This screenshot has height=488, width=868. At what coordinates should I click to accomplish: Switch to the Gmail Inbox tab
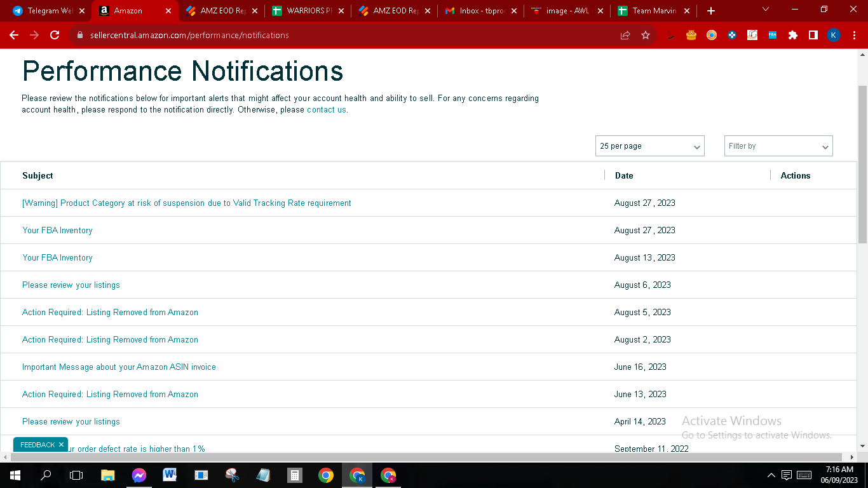(x=482, y=11)
